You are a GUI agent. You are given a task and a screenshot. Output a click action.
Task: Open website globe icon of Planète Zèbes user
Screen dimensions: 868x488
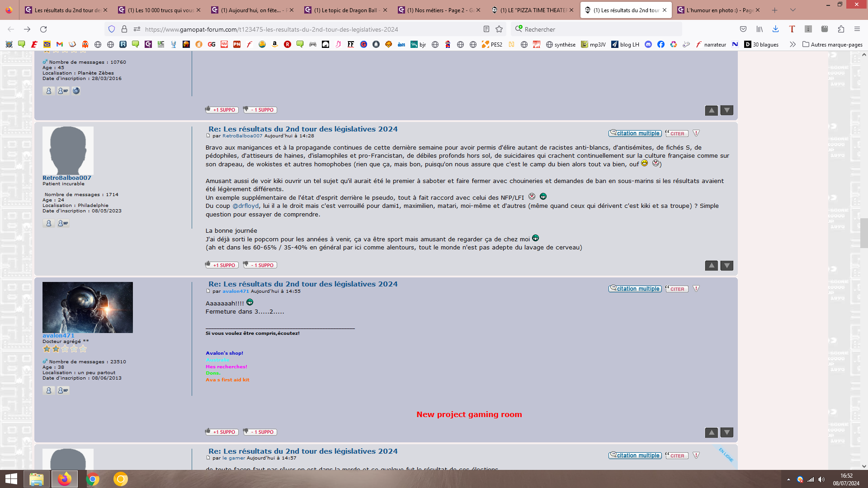(76, 91)
